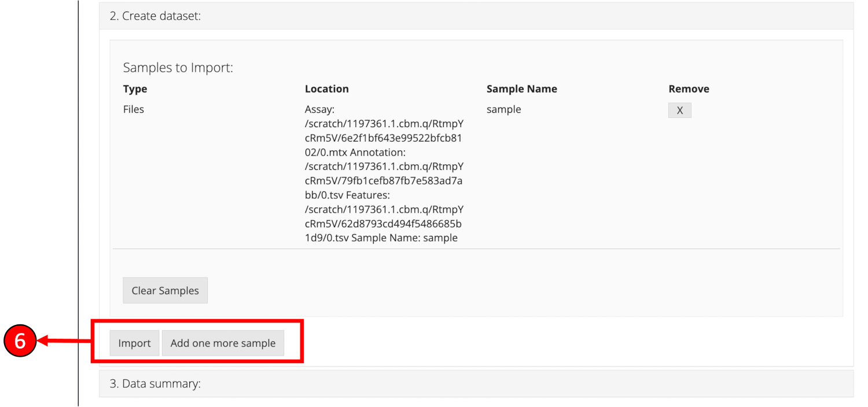
Task: Clear all samples with Clear Samples
Action: click(x=165, y=290)
